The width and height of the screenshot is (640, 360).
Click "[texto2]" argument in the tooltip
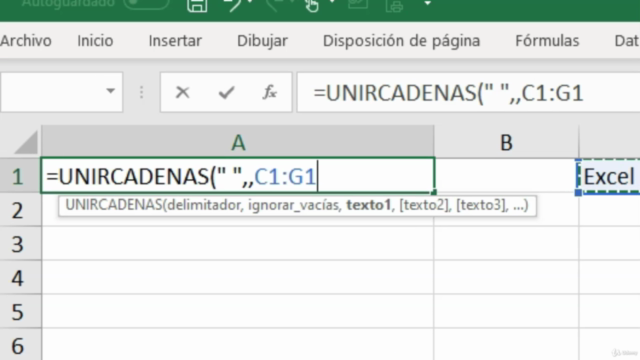423,205
